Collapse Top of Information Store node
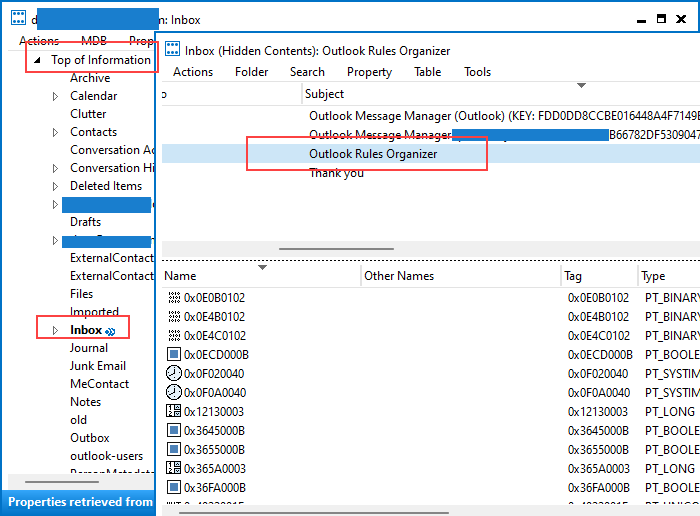The height and width of the screenshot is (516, 700). (38, 60)
